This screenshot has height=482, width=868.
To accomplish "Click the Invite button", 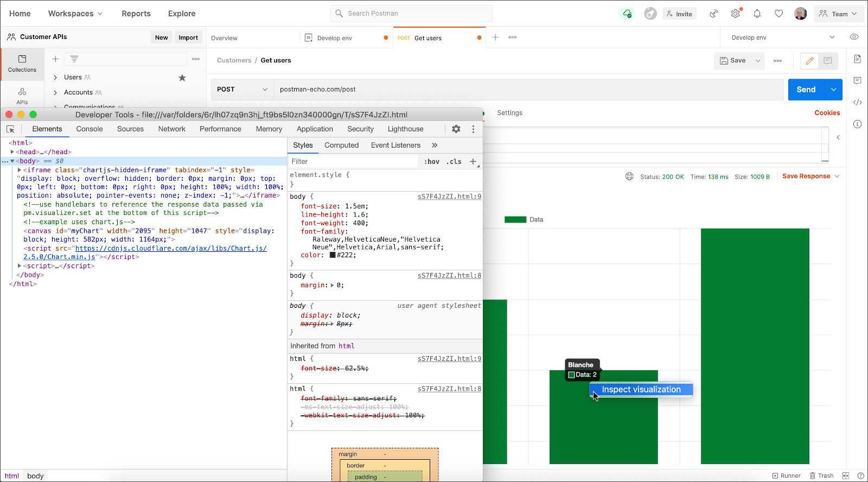I will 679,14.
